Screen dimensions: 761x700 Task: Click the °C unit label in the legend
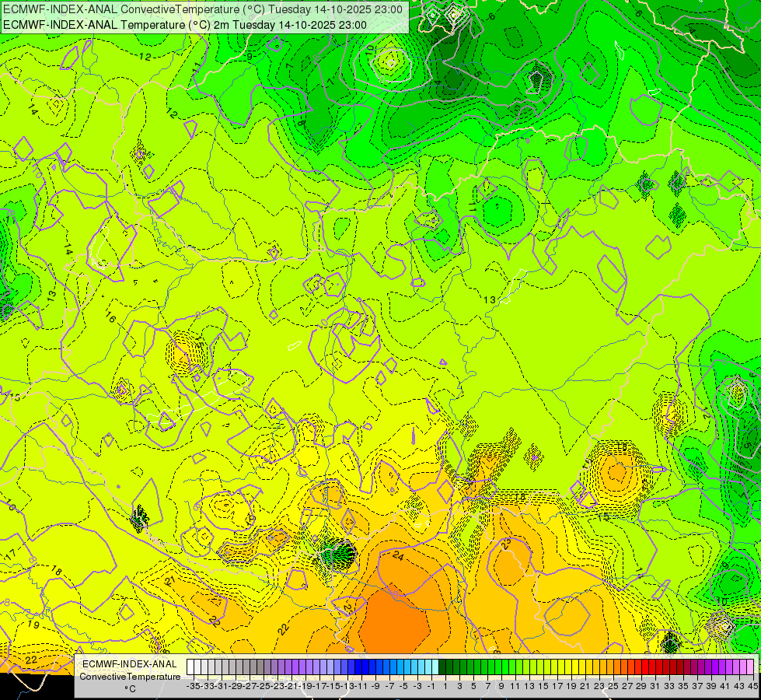coord(130,689)
